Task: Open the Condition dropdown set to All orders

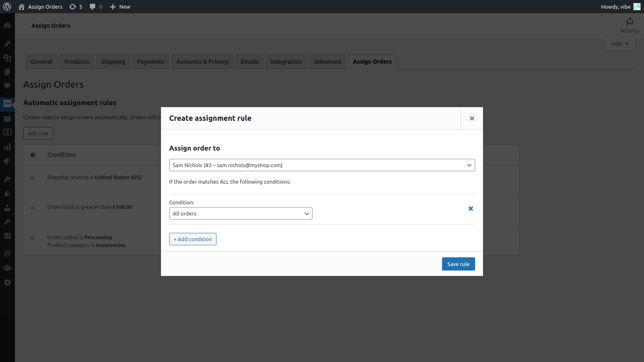Action: pyautogui.click(x=240, y=213)
